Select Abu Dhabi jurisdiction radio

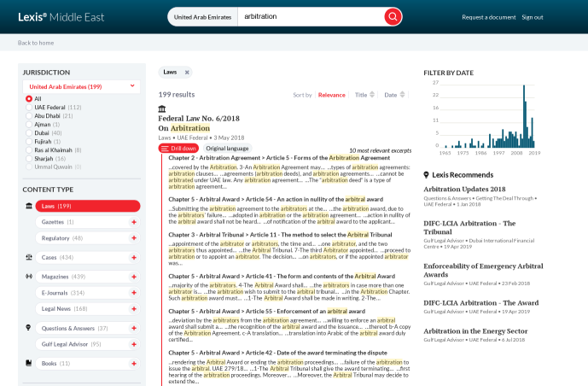click(x=29, y=116)
